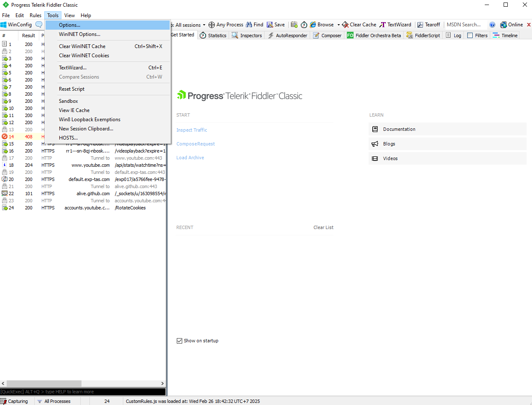Open the Fiddler Orchestra Beta tab
This screenshot has height=405, width=532.
[374, 36]
